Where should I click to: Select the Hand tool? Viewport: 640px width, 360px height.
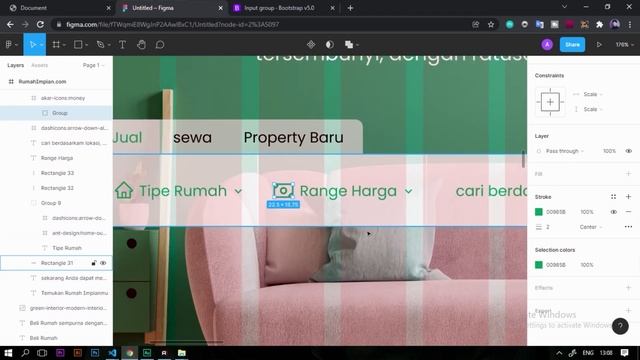(x=141, y=44)
